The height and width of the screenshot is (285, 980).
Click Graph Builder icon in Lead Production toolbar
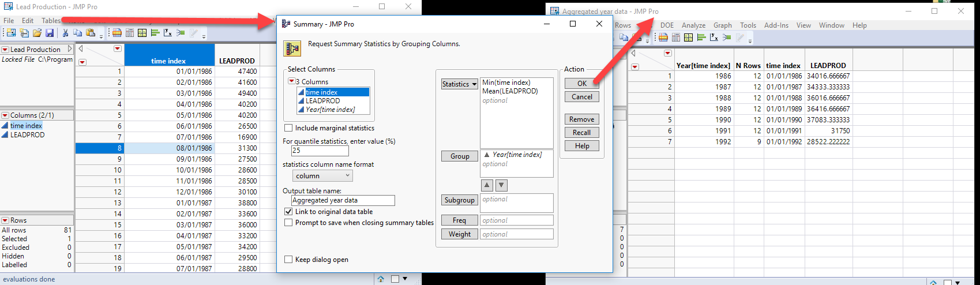click(x=142, y=33)
